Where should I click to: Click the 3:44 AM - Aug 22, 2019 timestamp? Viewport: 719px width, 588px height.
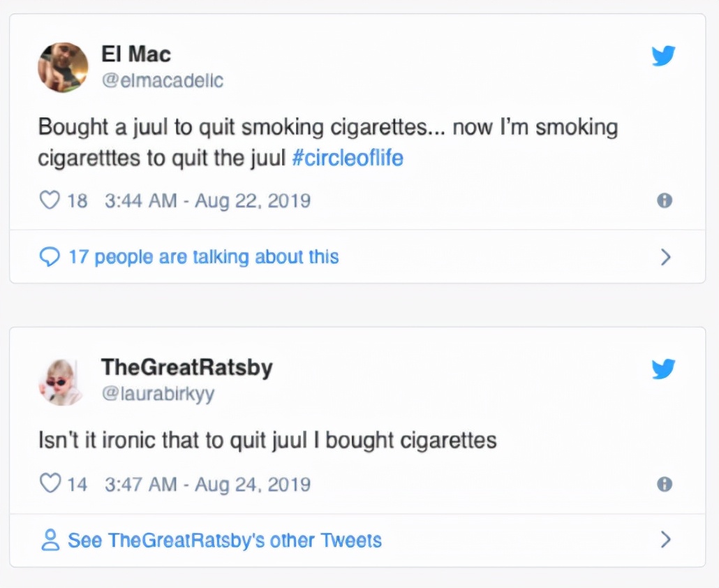[207, 201]
